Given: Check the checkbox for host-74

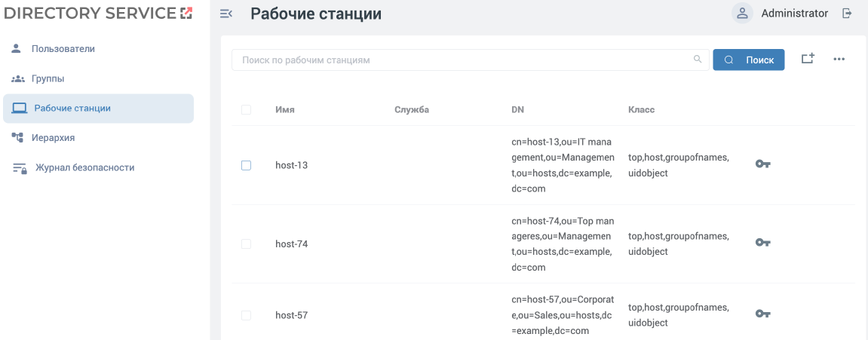Looking at the screenshot, I should point(246,244).
